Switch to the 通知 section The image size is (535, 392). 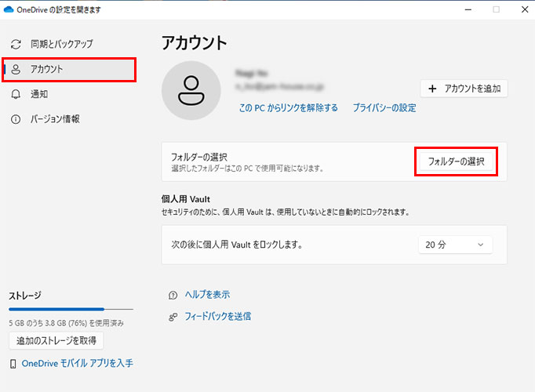click(39, 94)
